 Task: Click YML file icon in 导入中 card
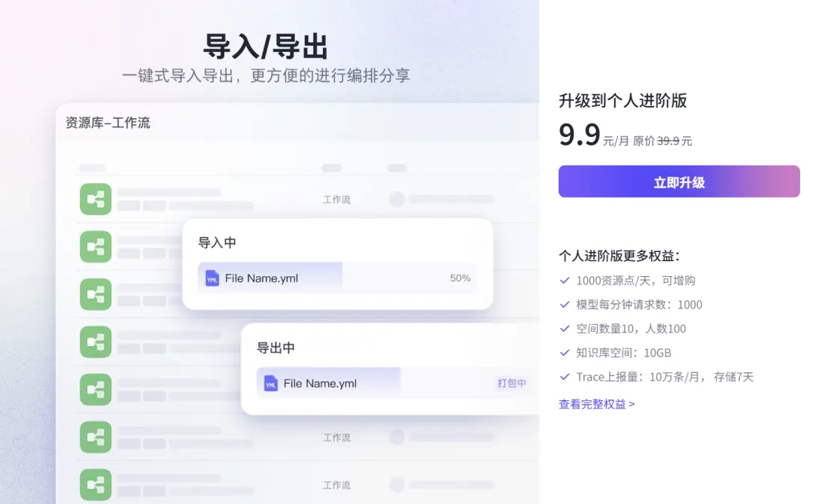click(212, 278)
